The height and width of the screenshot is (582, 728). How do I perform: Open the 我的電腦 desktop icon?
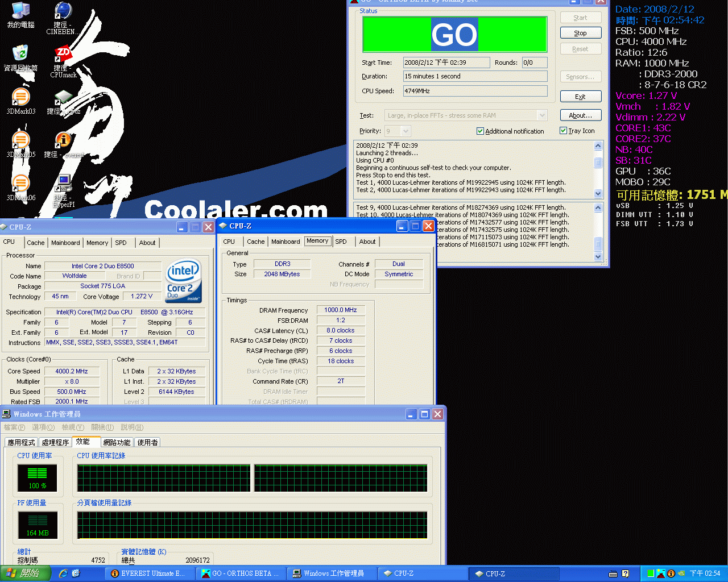point(21,15)
